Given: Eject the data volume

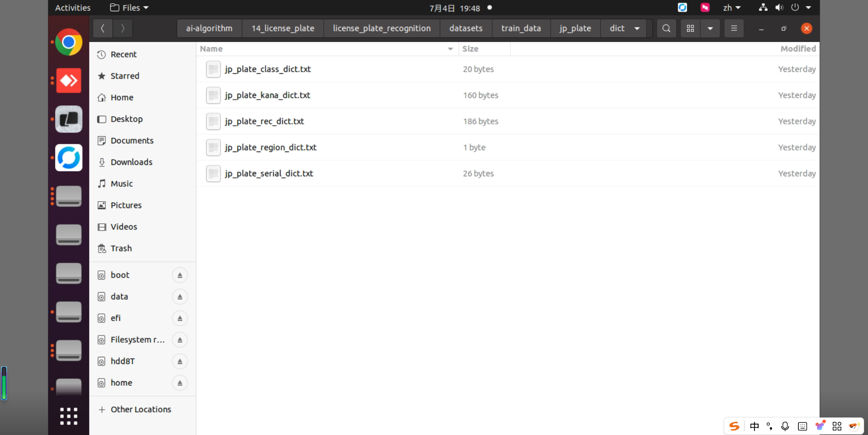Looking at the screenshot, I should (180, 297).
